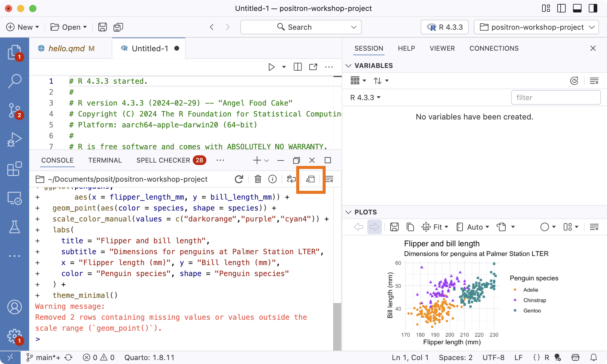Collapse the VARIABLES section
The width and height of the screenshot is (607, 364).
348,66
